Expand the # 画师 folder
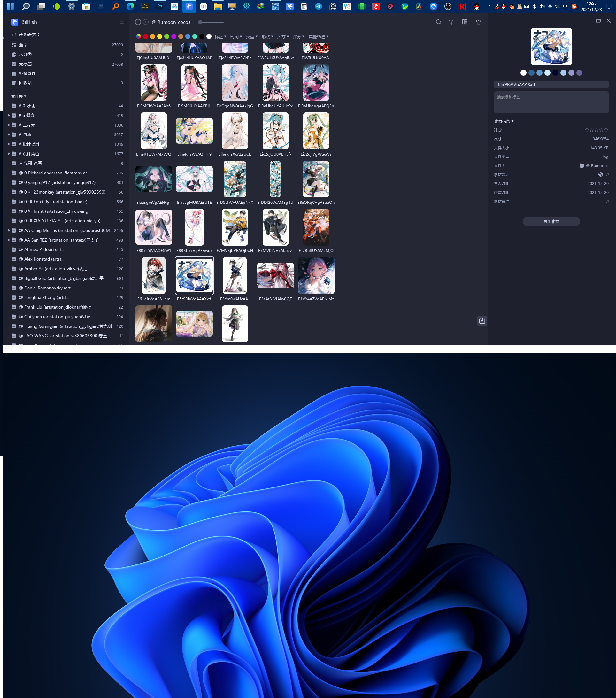Screen dimensions: 616x698 click(9, 134)
